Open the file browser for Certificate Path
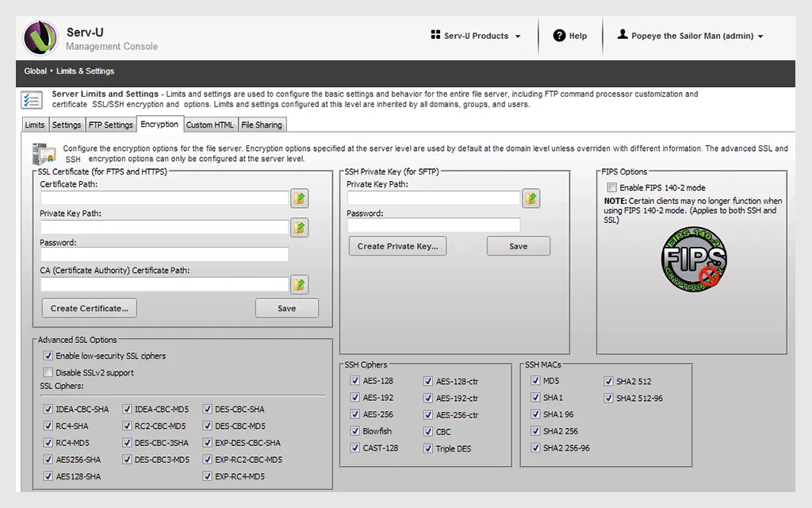This screenshot has width=812, height=508. 299,198
